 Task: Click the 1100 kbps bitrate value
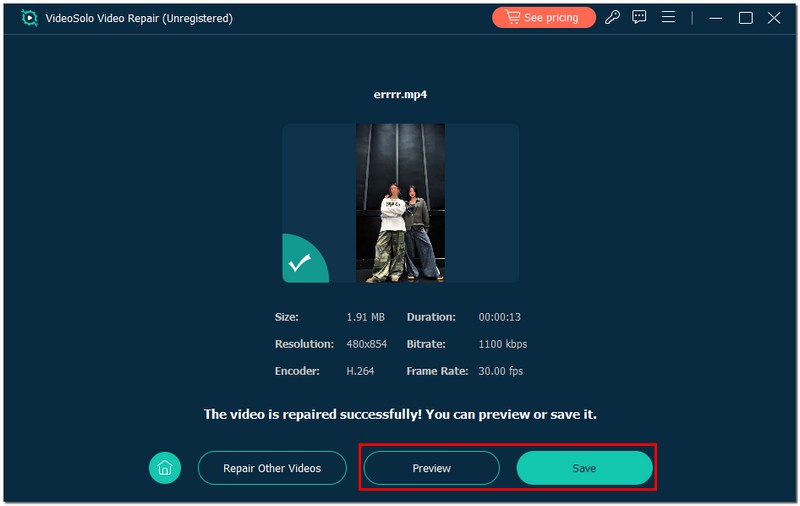click(x=502, y=344)
